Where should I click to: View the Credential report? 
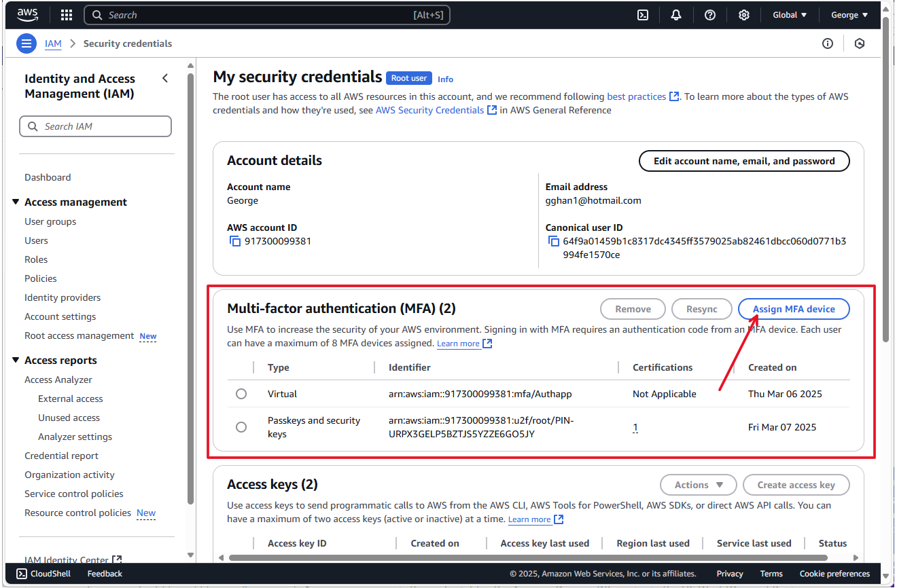pyautogui.click(x=61, y=456)
